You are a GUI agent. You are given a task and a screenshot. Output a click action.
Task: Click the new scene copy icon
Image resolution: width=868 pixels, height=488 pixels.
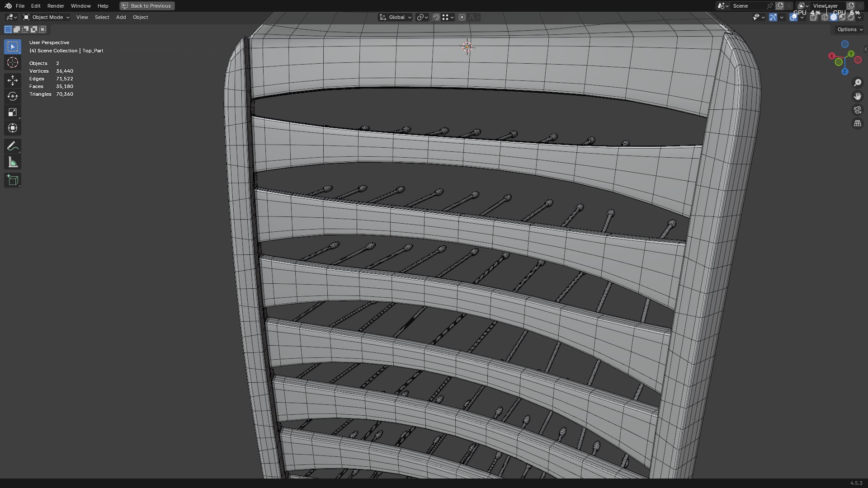780,6
